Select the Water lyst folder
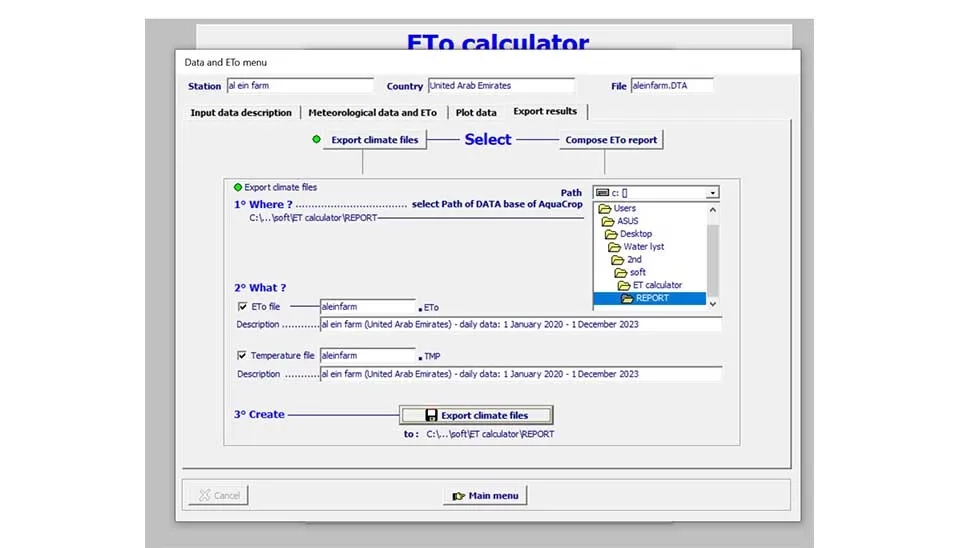 [643, 247]
